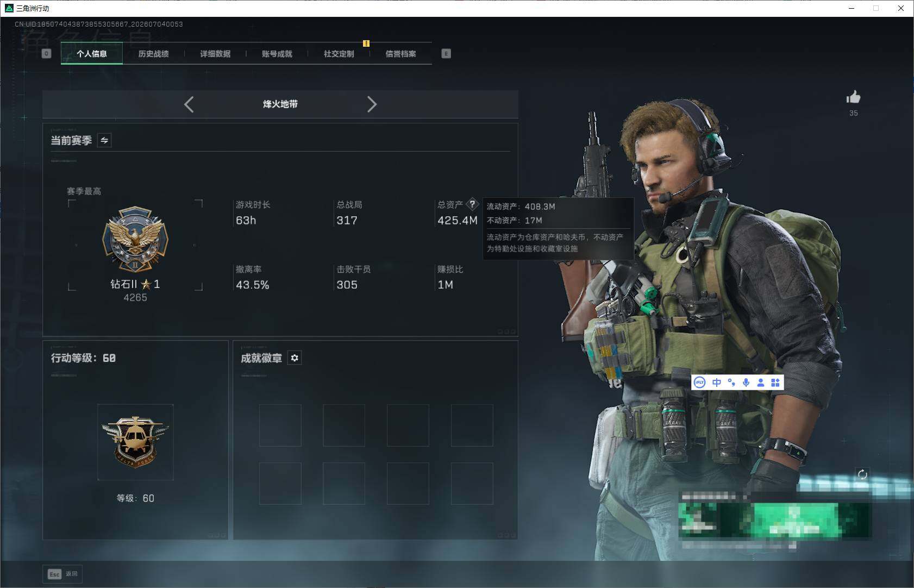Click the 总资产 question mark help icon
The height and width of the screenshot is (588, 914).
coord(472,204)
